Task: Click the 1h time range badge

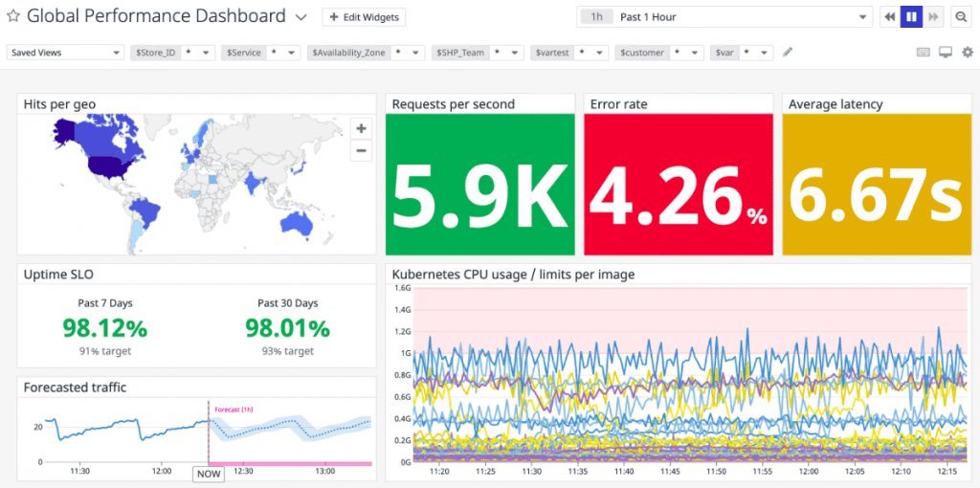Action: click(x=596, y=17)
